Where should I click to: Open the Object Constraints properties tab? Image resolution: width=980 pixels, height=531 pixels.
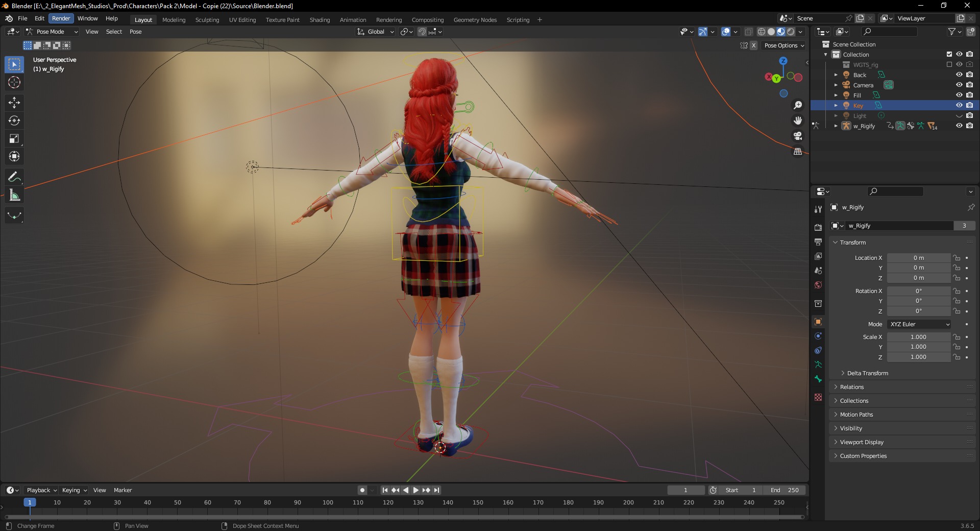pos(818,350)
